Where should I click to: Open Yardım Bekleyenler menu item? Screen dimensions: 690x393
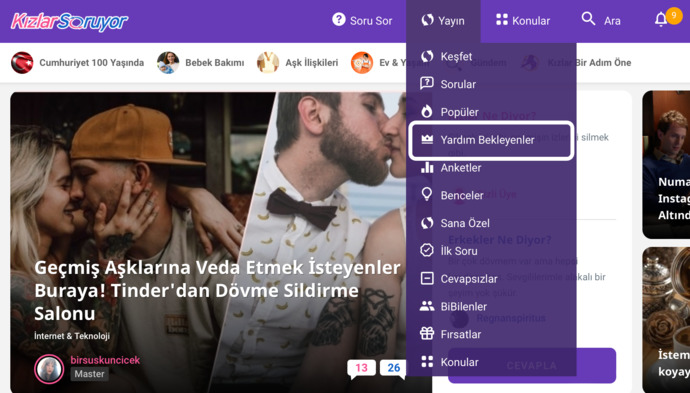point(491,140)
